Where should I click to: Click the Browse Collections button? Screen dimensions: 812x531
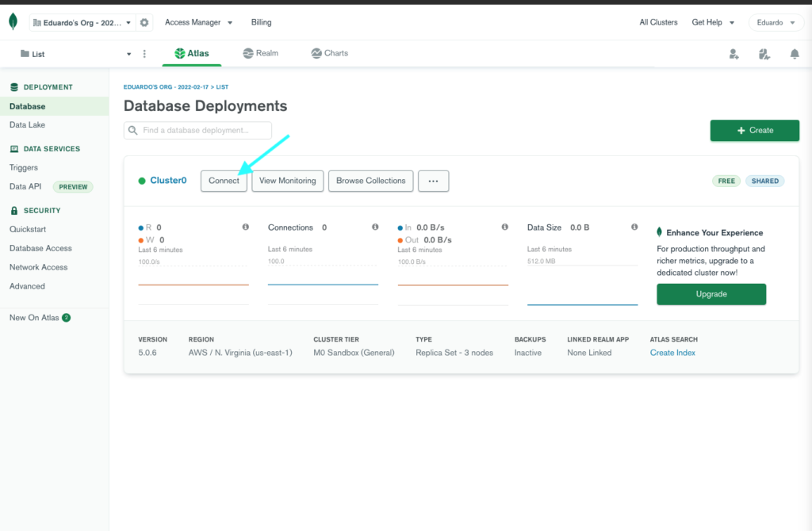(x=371, y=181)
